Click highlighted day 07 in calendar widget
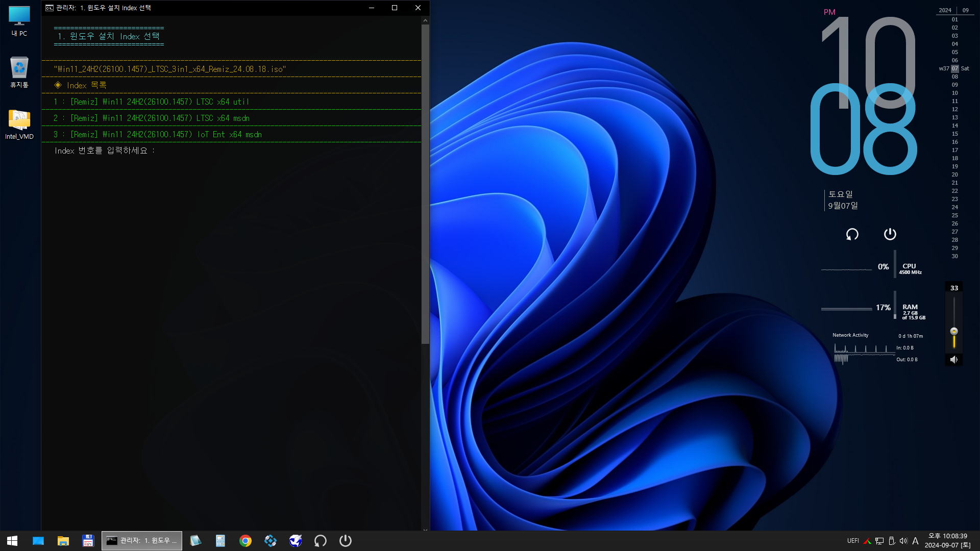The image size is (980, 551). pyautogui.click(x=955, y=68)
